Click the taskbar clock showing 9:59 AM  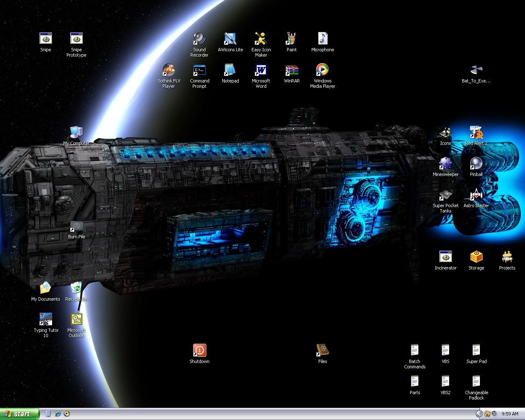510,414
